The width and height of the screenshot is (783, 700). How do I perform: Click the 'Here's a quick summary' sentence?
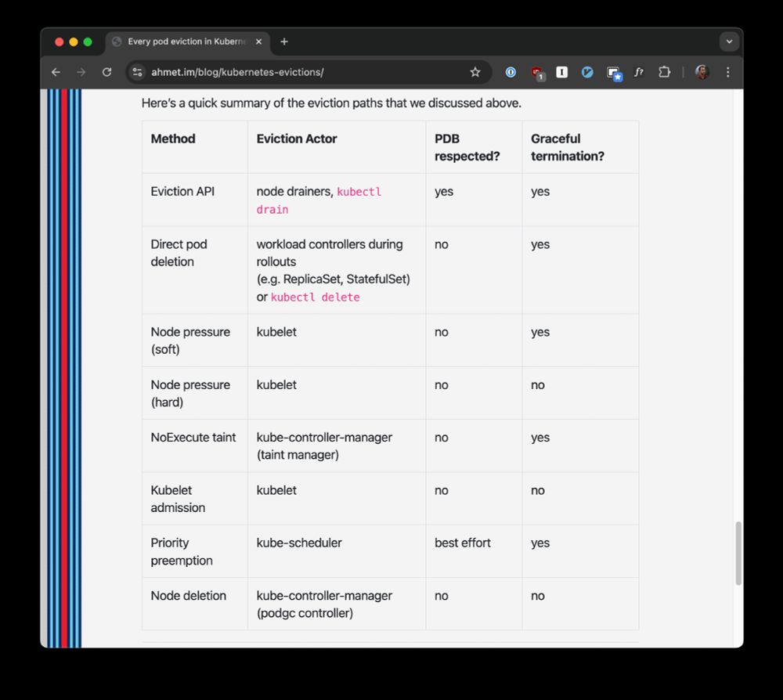click(x=331, y=103)
